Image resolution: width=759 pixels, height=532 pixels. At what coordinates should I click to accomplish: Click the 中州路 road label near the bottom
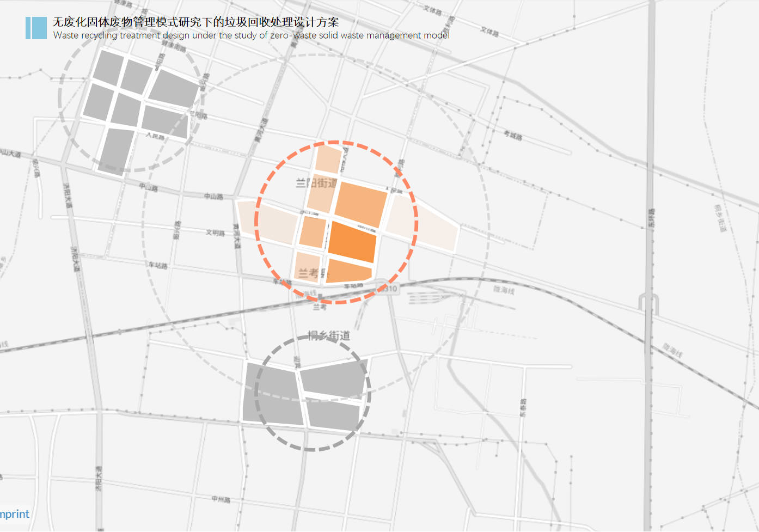221,499
